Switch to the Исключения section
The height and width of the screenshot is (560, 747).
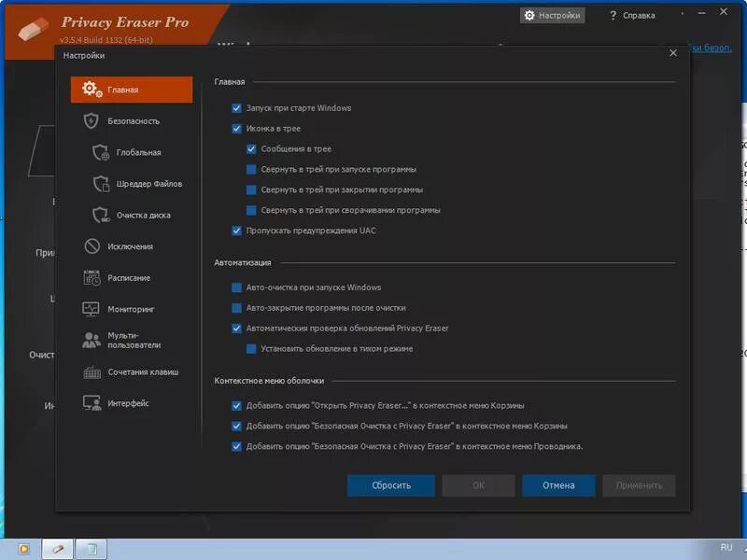click(x=132, y=246)
